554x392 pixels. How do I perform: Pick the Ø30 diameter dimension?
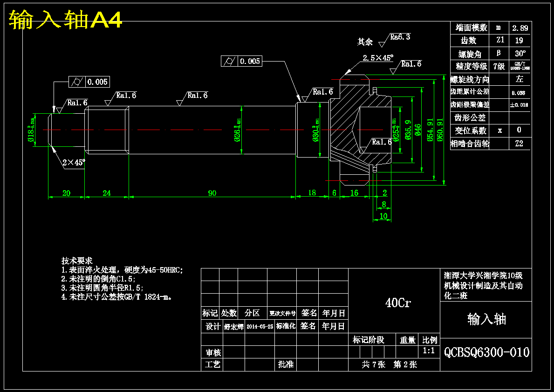pos(316,130)
